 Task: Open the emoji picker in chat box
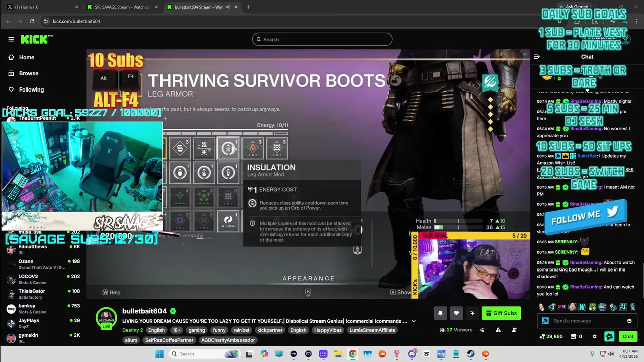point(629,321)
